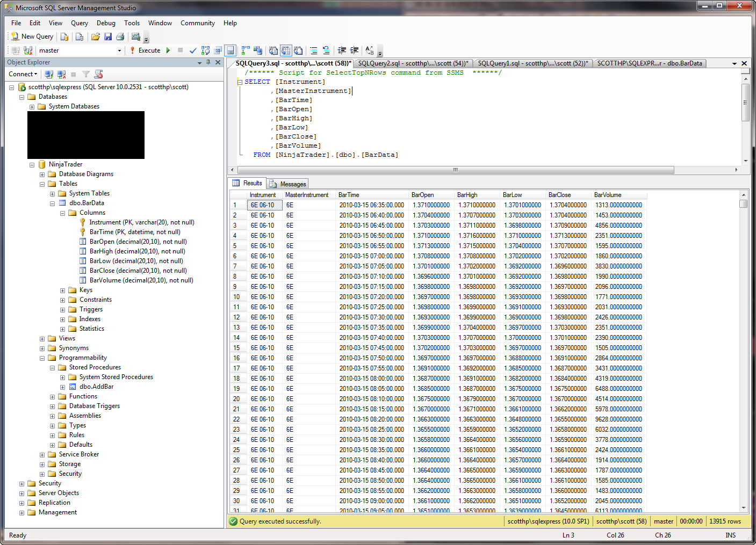Open the Query menu
This screenshot has height=545, width=756.
(80, 23)
